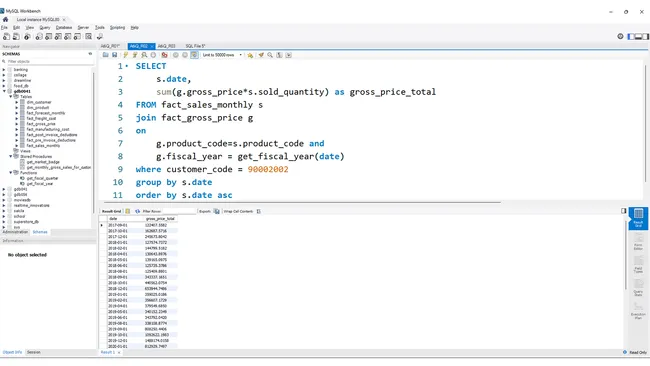Toggle Wrap Cell Content icon
650x366 pixels.
pyautogui.click(x=259, y=211)
